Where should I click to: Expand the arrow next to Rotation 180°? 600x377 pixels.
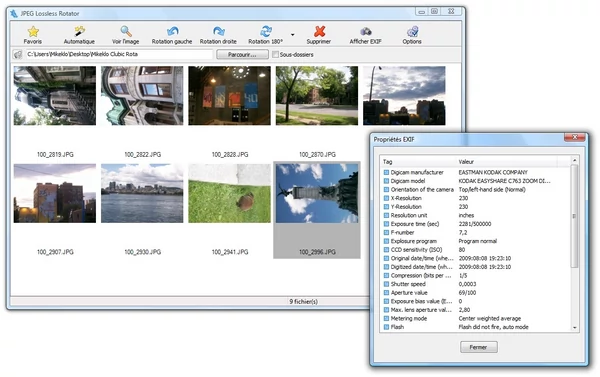click(x=293, y=34)
